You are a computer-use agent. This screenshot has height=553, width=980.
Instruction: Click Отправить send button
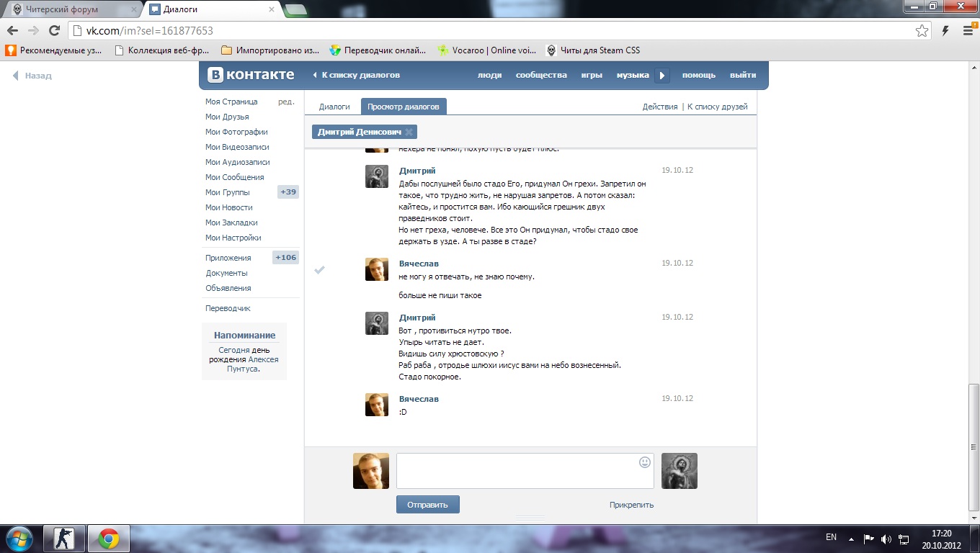click(x=427, y=505)
